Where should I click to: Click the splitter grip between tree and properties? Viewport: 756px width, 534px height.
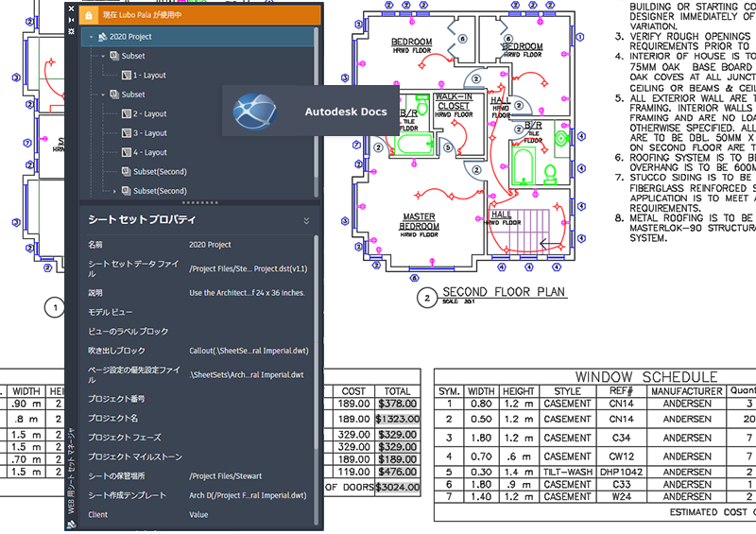point(200,202)
